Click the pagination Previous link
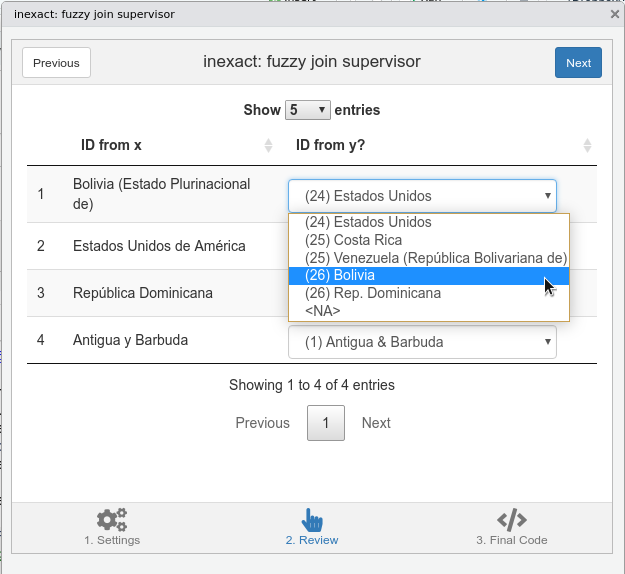 pyautogui.click(x=262, y=423)
